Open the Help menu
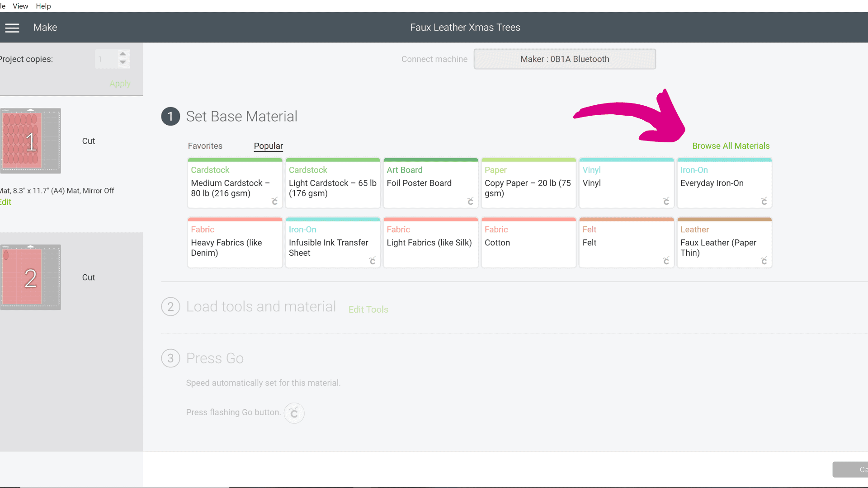 pyautogui.click(x=43, y=6)
